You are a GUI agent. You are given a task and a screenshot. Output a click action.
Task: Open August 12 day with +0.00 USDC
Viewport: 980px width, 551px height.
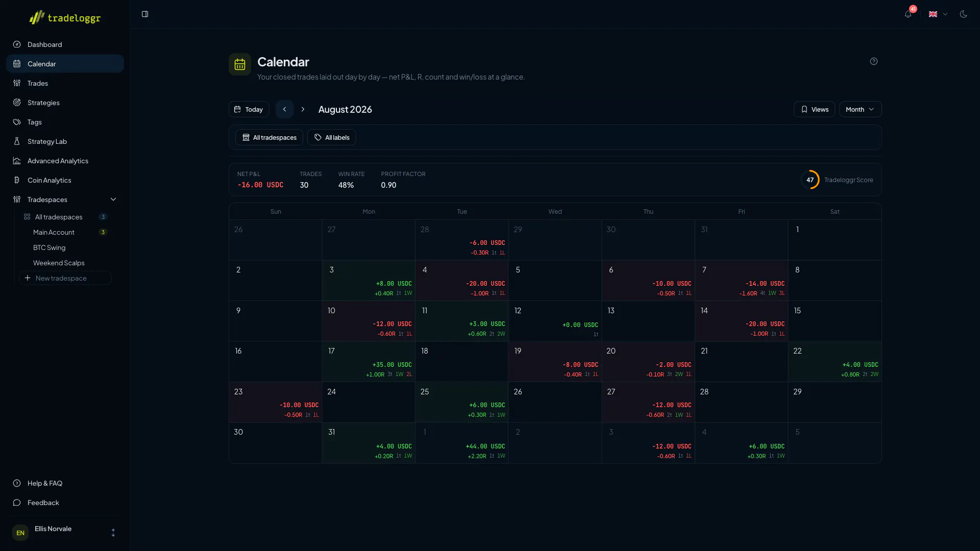(555, 321)
